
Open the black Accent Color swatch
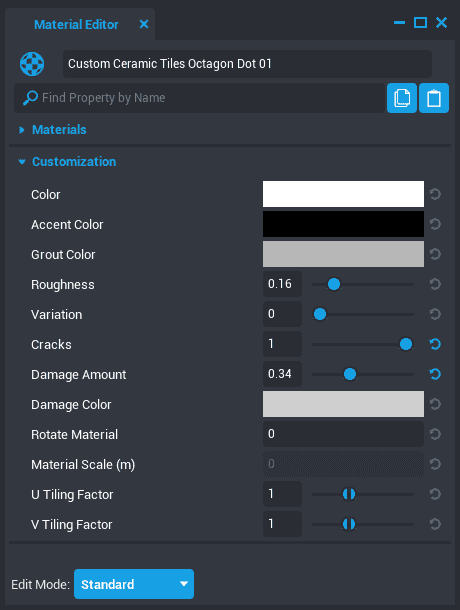pos(343,224)
